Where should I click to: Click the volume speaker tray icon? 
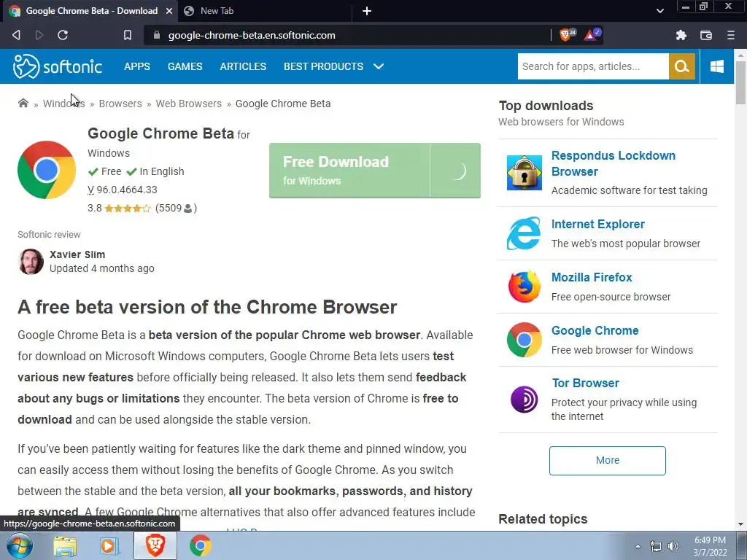(x=673, y=546)
